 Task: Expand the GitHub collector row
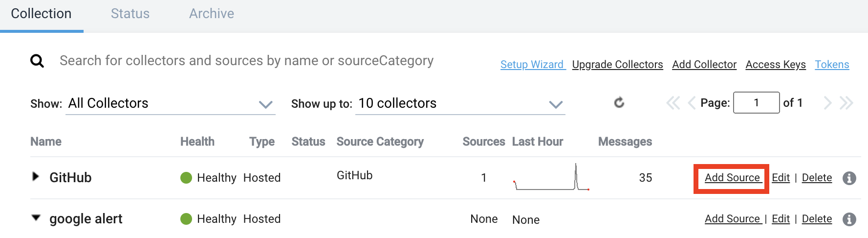pos(36,176)
